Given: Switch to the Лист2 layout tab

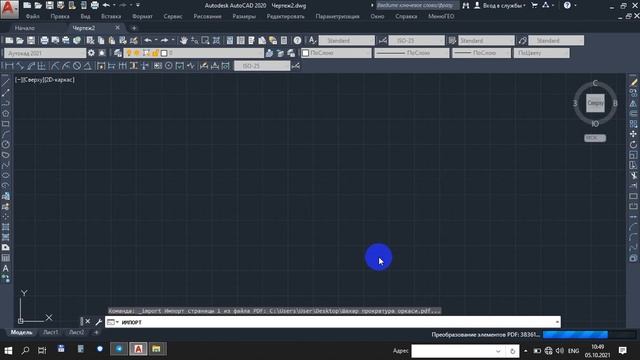Looking at the screenshot, I should tap(76, 332).
